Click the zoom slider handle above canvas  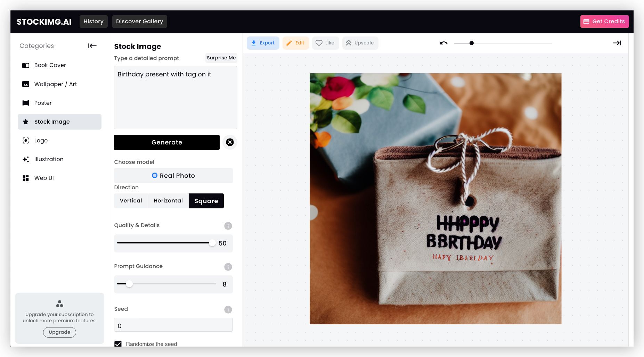[472, 43]
